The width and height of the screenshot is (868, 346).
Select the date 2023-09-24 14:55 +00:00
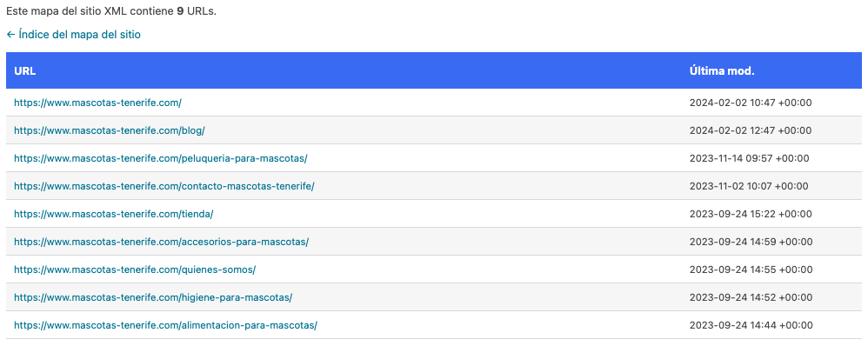point(751,269)
